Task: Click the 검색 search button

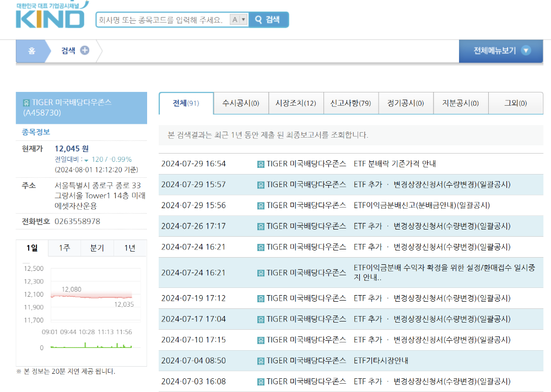Action: (x=268, y=20)
